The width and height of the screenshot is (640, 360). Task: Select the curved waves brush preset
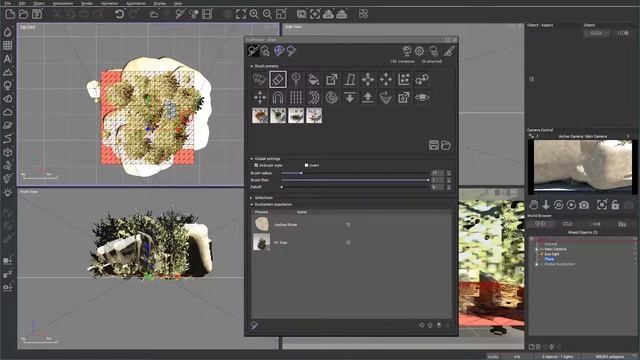[314, 98]
